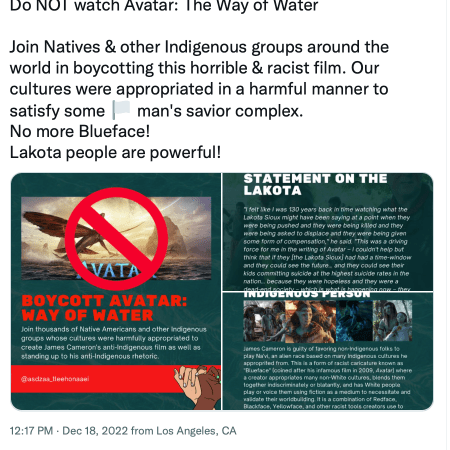Click the holding-hands illustration on red banner
450x450 pixels.
[x=197, y=387]
